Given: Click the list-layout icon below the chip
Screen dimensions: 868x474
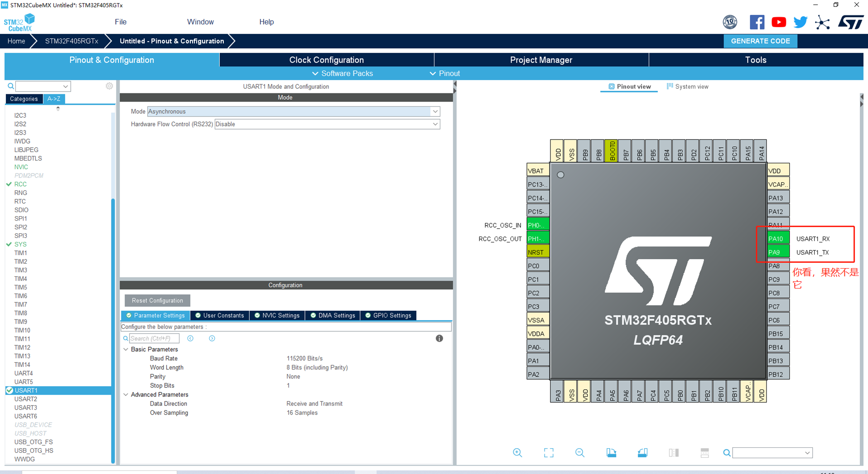Looking at the screenshot, I should point(704,453).
